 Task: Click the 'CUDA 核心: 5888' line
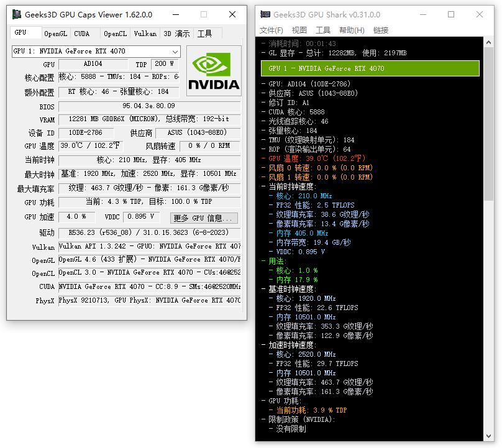[x=293, y=112]
